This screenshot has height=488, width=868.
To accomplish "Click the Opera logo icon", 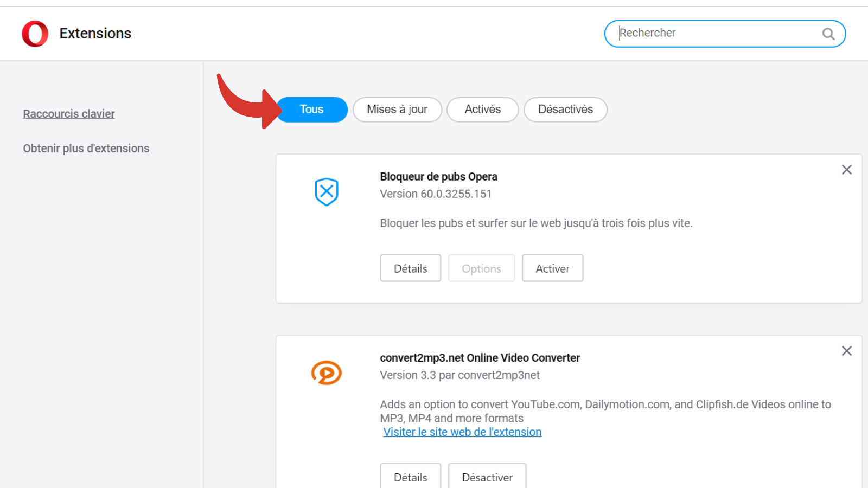I will [x=35, y=34].
